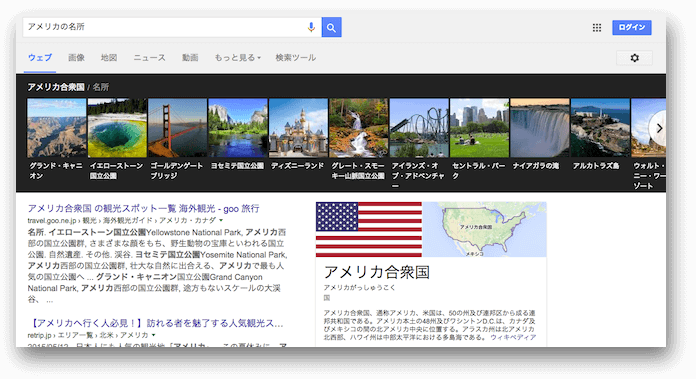Switch to the 画像 tab
Image resolution: width=696 pixels, height=379 pixels.
coord(76,57)
